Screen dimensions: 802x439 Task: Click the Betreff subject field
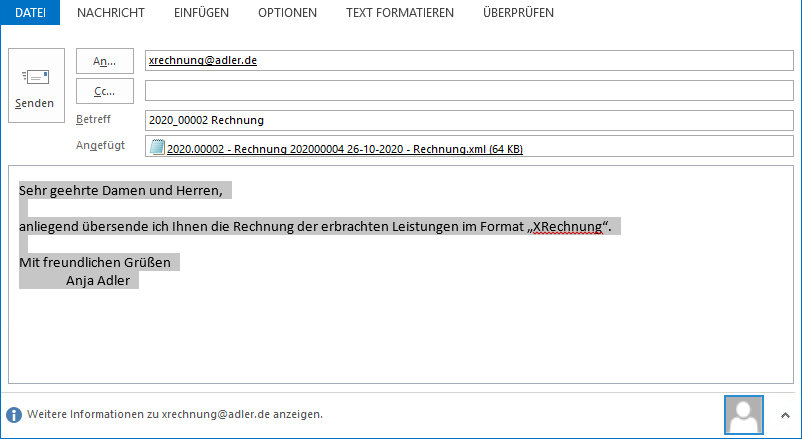468,120
